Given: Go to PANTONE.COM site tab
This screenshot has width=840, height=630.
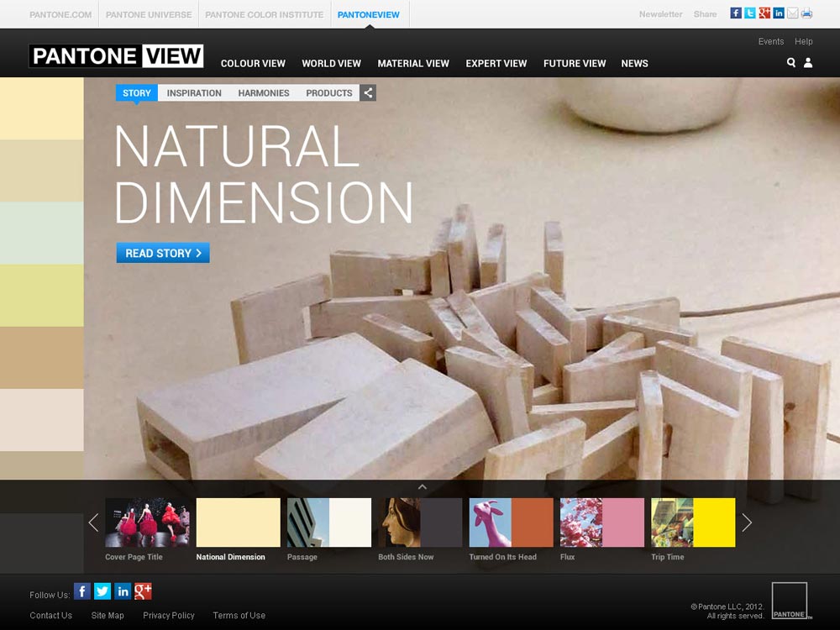Looking at the screenshot, I should (x=60, y=14).
